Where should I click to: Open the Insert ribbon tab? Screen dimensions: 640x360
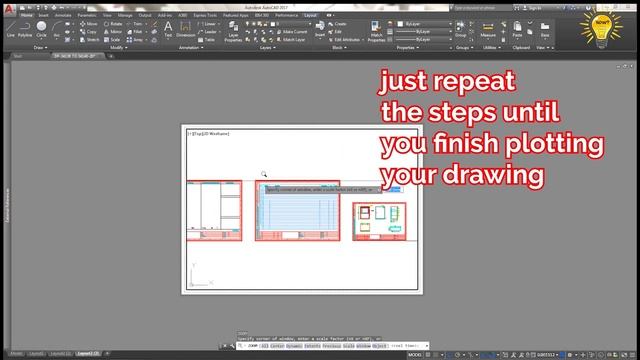click(43, 16)
